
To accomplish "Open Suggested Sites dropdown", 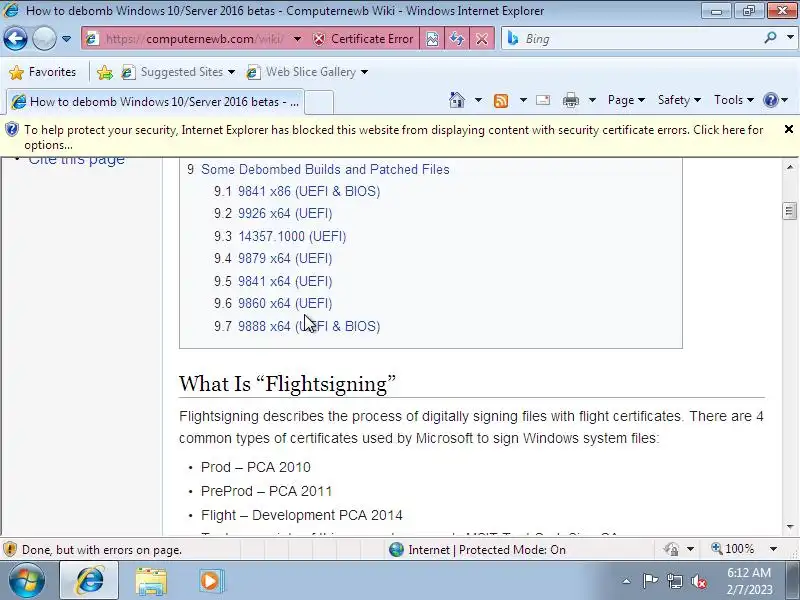I will click(179, 72).
